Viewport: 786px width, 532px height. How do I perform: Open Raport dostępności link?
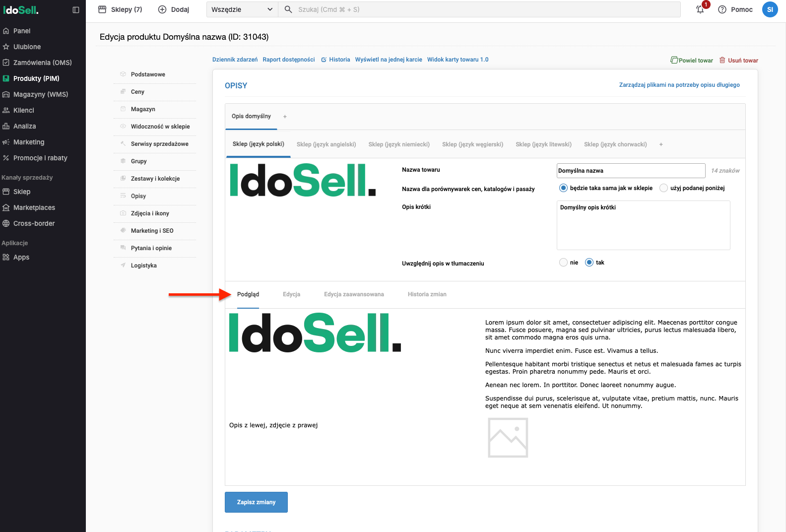click(289, 60)
